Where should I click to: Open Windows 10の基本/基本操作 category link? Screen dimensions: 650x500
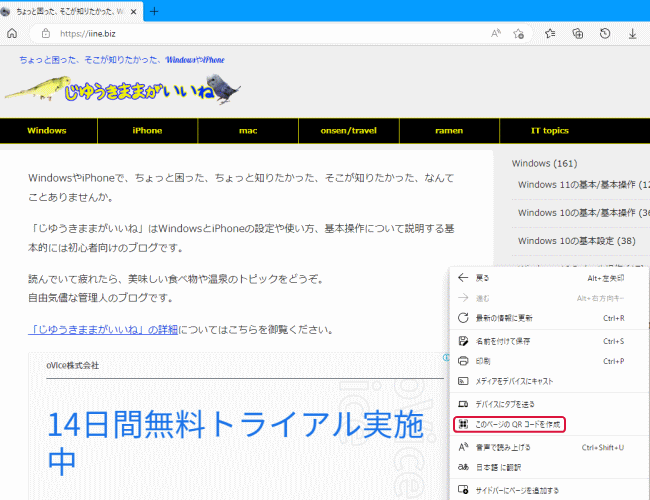[584, 213]
